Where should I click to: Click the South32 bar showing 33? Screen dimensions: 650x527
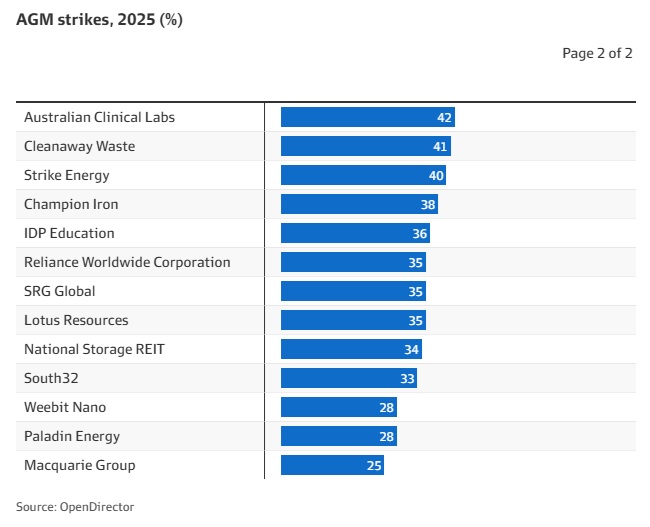click(x=349, y=378)
